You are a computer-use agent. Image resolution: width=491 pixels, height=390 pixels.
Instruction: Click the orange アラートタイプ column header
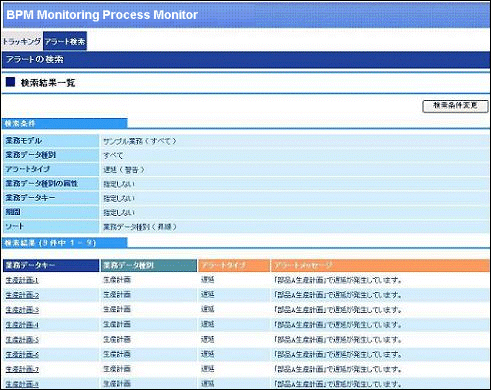(x=234, y=265)
